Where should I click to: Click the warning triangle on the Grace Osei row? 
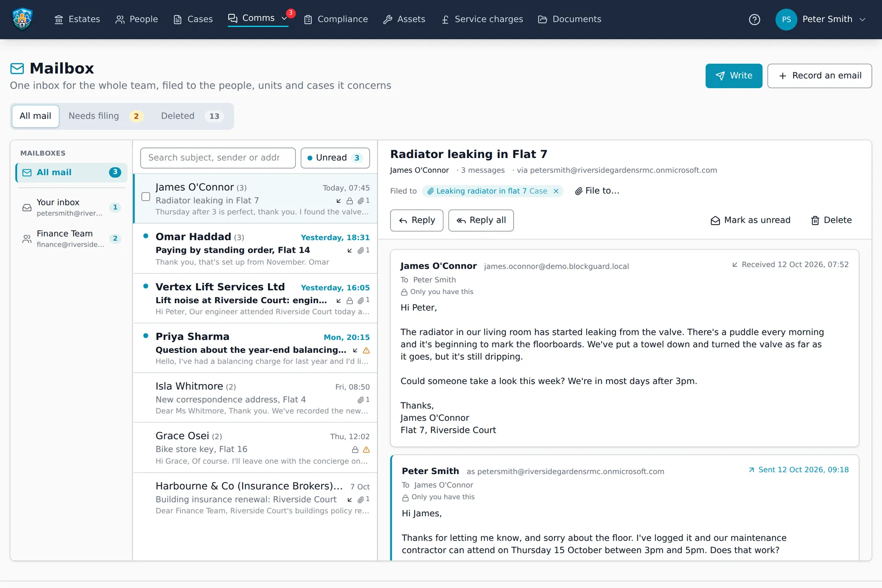366,449
